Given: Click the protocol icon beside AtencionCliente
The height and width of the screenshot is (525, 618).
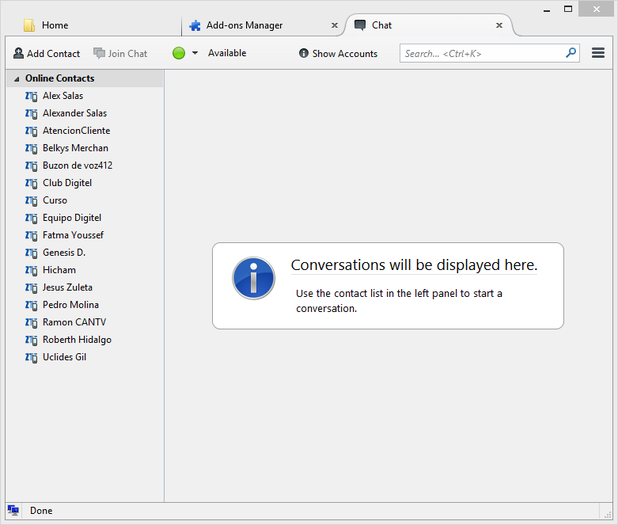Looking at the screenshot, I should tap(31, 131).
